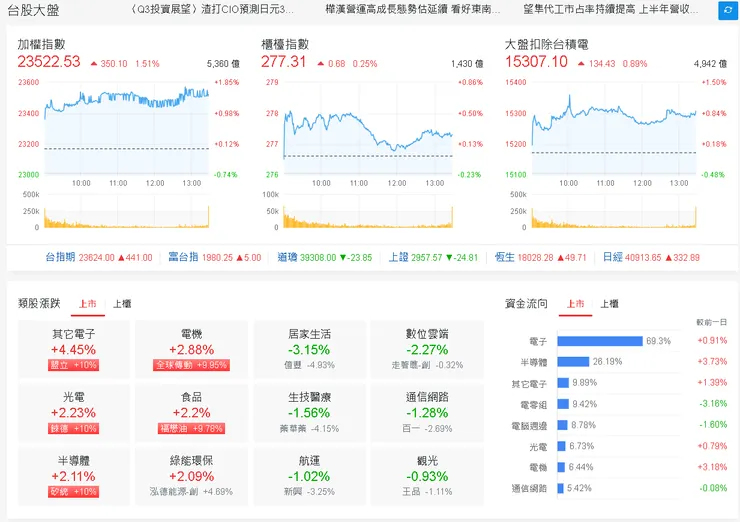Screen dimensions: 740x522
Task: Click the 半導體 26.19% fund flow bar
Action: tap(573, 362)
